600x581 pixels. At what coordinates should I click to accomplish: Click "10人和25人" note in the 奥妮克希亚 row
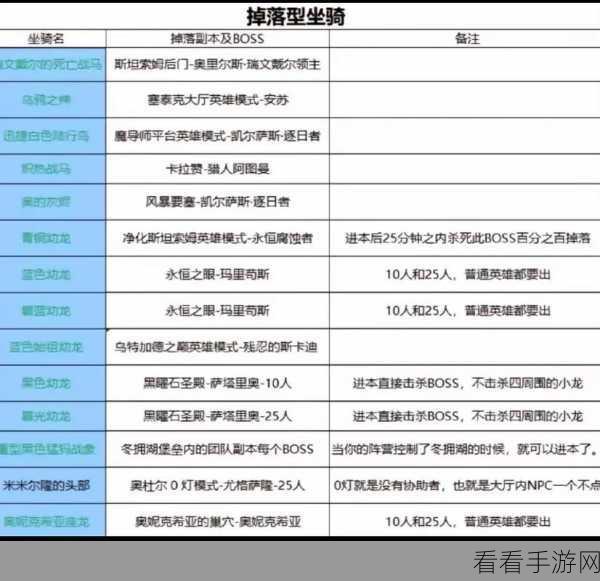[x=468, y=521]
